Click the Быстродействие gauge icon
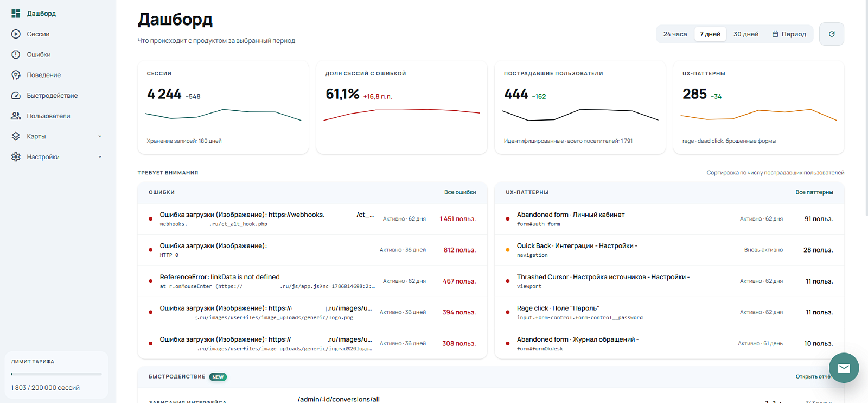The image size is (868, 403). pos(16,96)
